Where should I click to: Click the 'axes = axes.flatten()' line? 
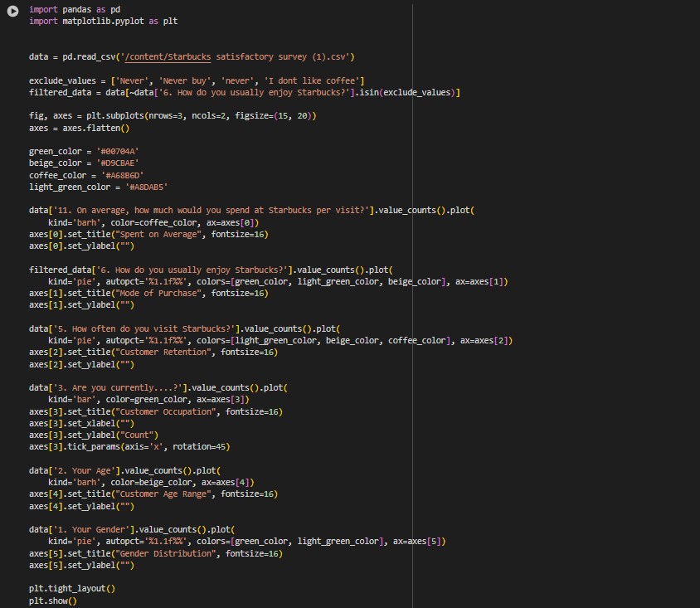coord(79,128)
